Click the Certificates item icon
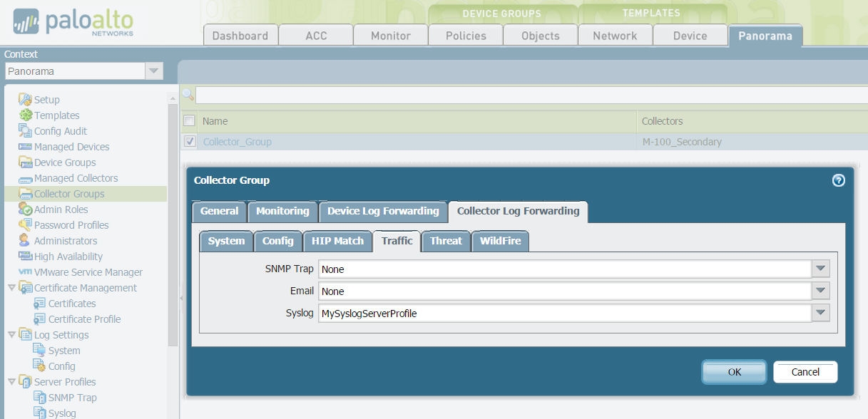 tap(40, 304)
